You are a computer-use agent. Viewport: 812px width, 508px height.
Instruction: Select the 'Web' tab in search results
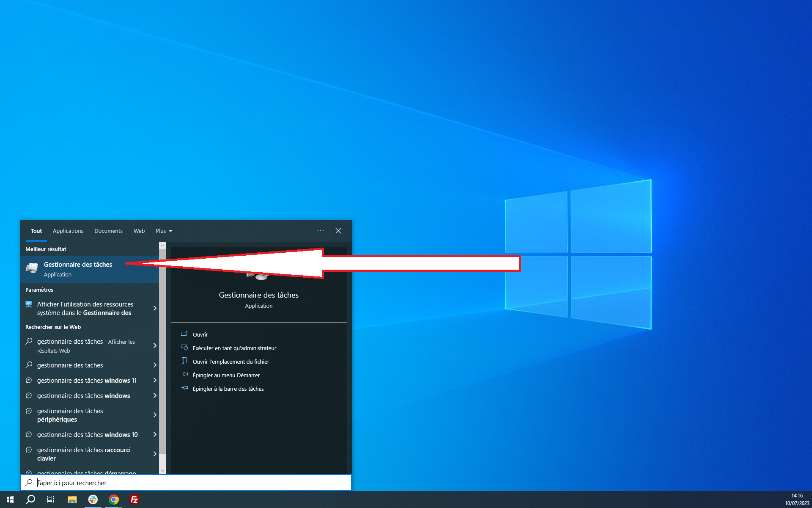coord(139,231)
